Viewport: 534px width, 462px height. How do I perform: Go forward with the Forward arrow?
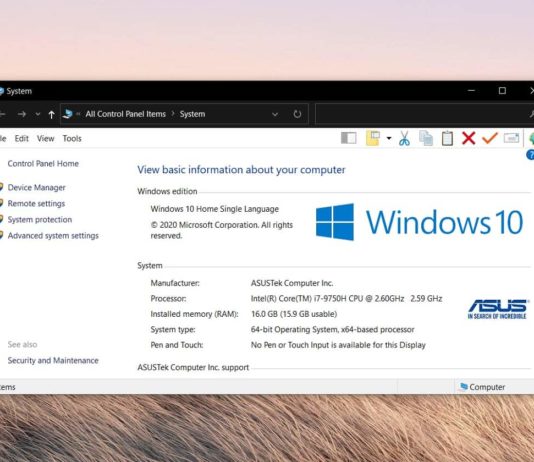(22, 114)
